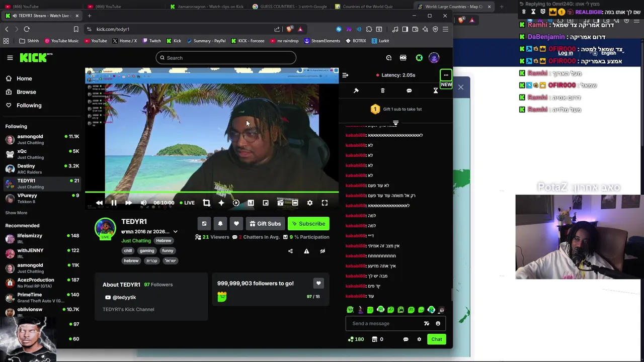Click the chat bubble icon in mod toolbar
Screen dimensions: 644x362
tap(409, 90)
